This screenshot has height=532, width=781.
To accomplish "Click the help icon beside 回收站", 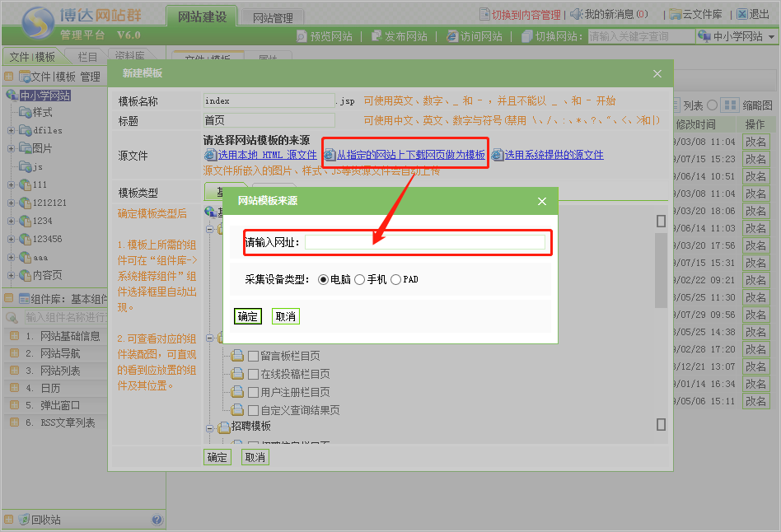I will tap(157, 520).
